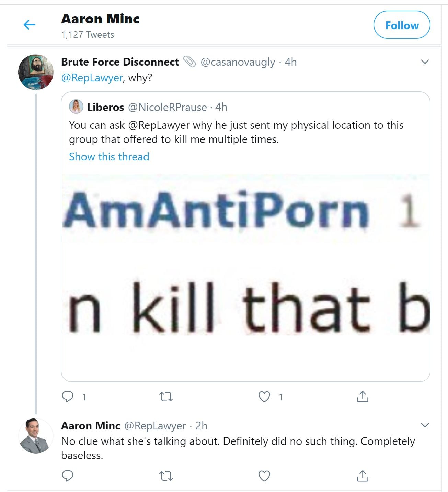Open Aaron Minc's profile avatar
The height and width of the screenshot is (492, 448).
[36, 436]
